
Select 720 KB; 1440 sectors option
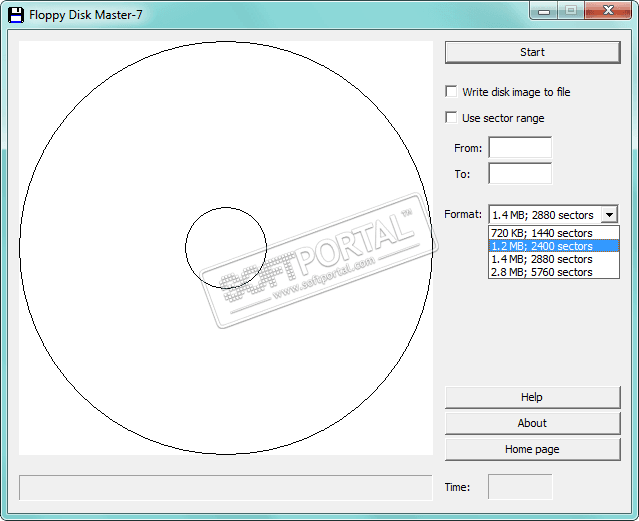point(554,233)
